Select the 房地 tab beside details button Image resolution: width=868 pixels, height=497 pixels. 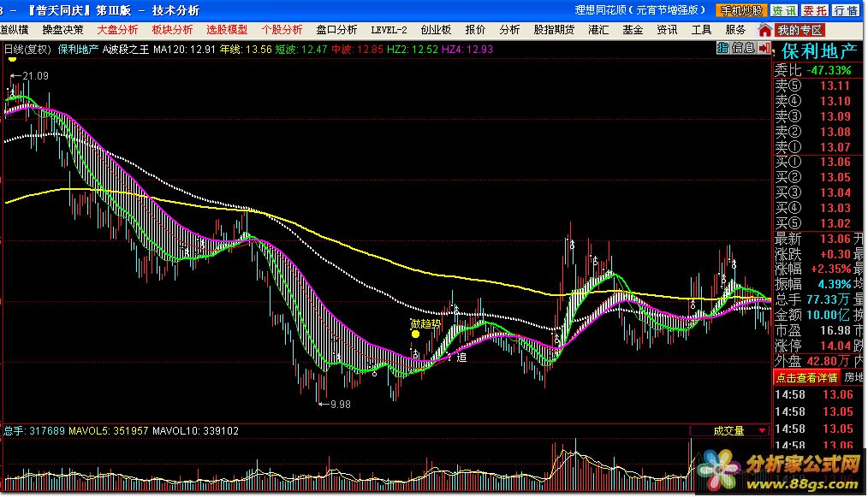coord(853,377)
